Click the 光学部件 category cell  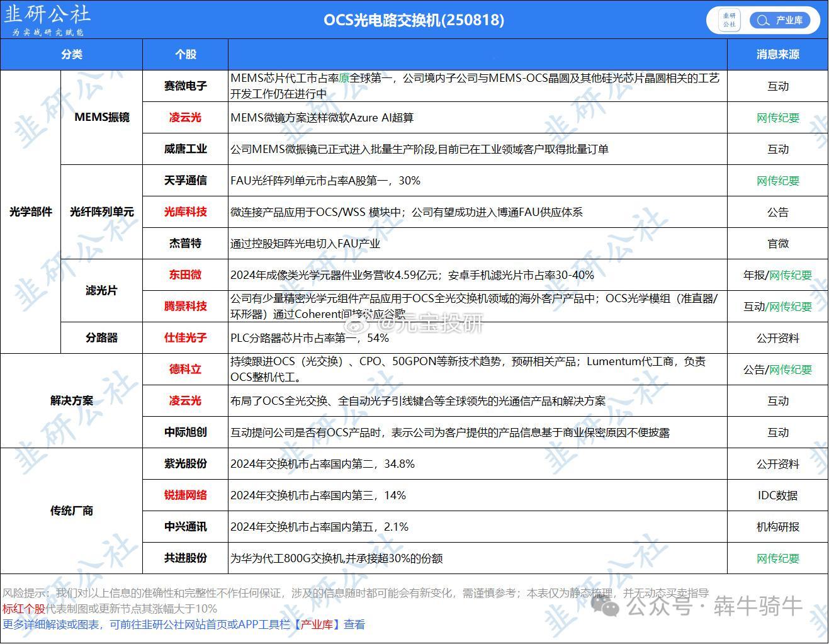30,212
